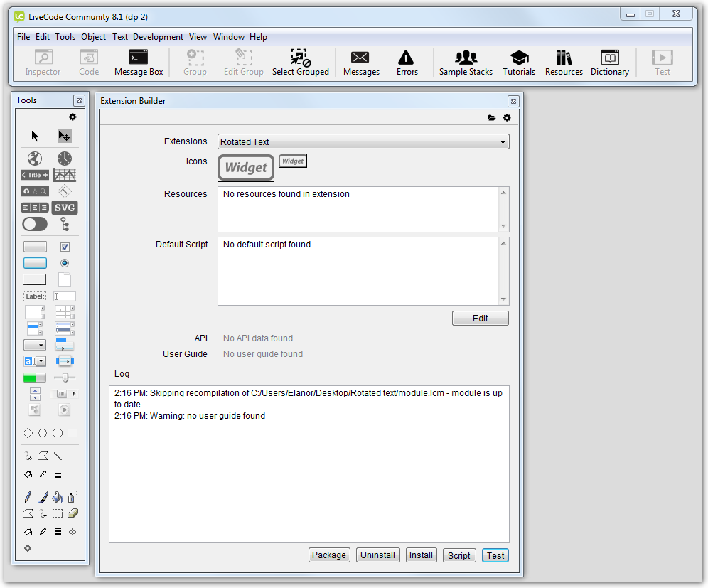
Task: Open the Dictionary from the toolbar
Action: [x=609, y=62]
